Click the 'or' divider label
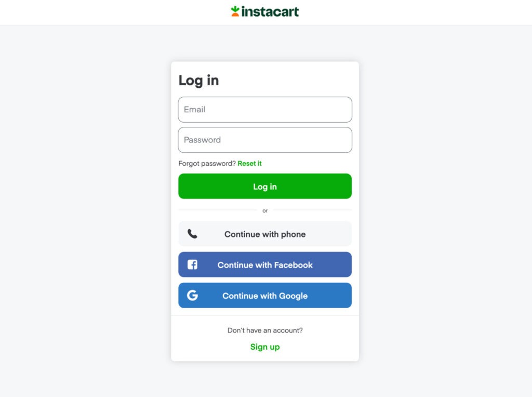 point(265,211)
